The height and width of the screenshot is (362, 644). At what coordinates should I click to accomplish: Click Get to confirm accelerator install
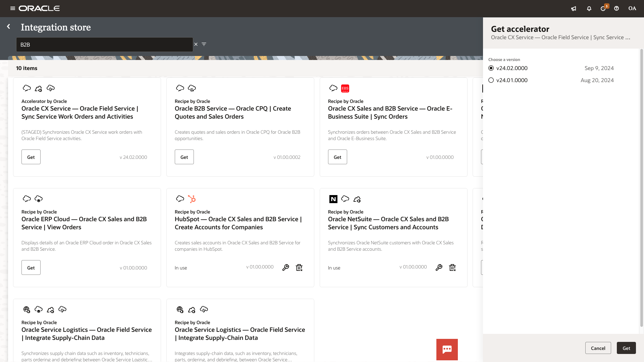click(x=626, y=348)
